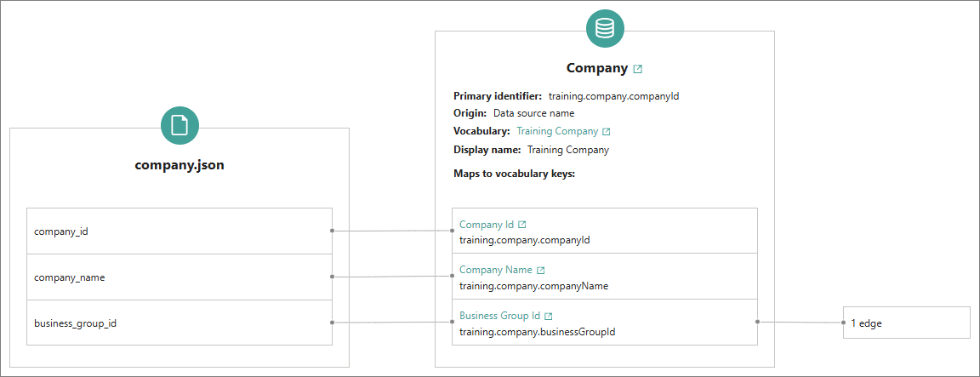The image size is (980, 377).
Task: Click the Display name value Training Company
Action: tap(568, 150)
